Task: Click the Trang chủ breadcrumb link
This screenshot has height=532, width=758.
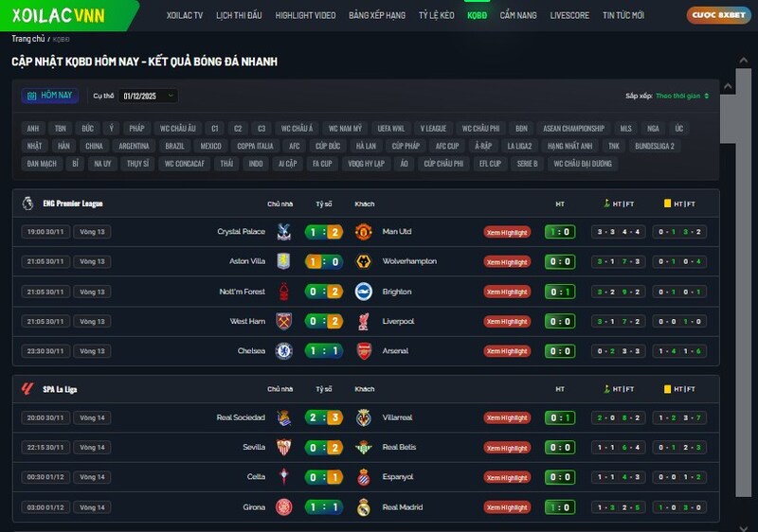Action: point(27,39)
